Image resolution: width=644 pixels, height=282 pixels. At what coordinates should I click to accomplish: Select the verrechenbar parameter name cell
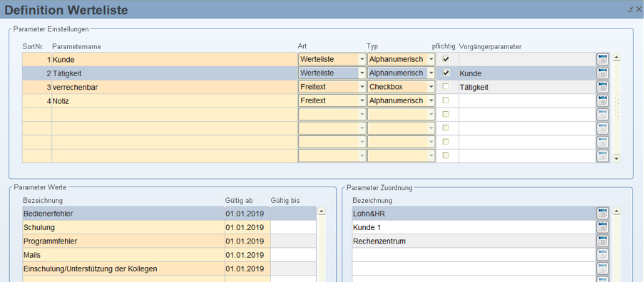[175, 87]
